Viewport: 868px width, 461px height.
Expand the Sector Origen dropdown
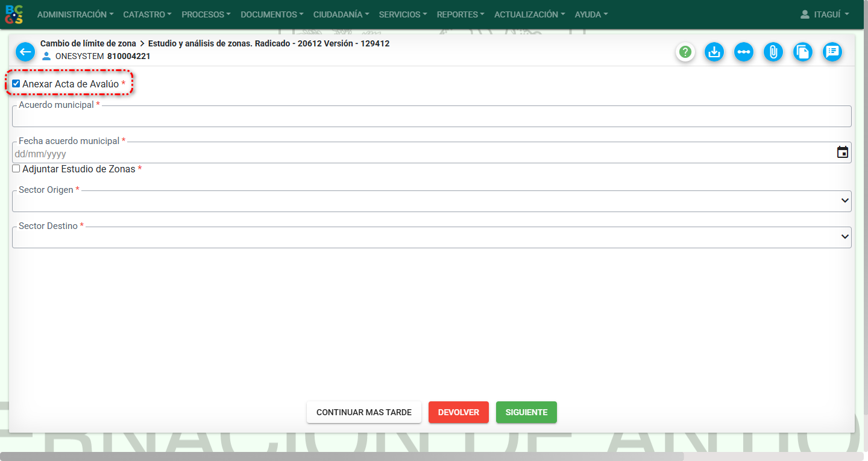click(431, 201)
